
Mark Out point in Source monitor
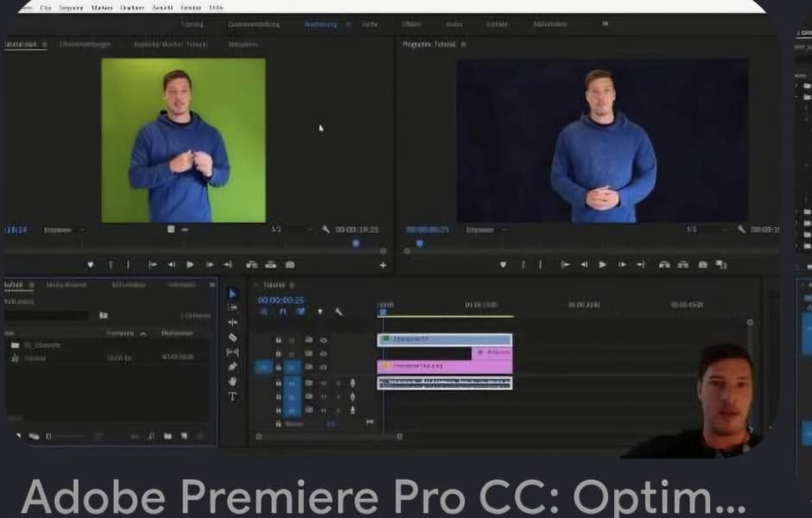[x=128, y=265]
